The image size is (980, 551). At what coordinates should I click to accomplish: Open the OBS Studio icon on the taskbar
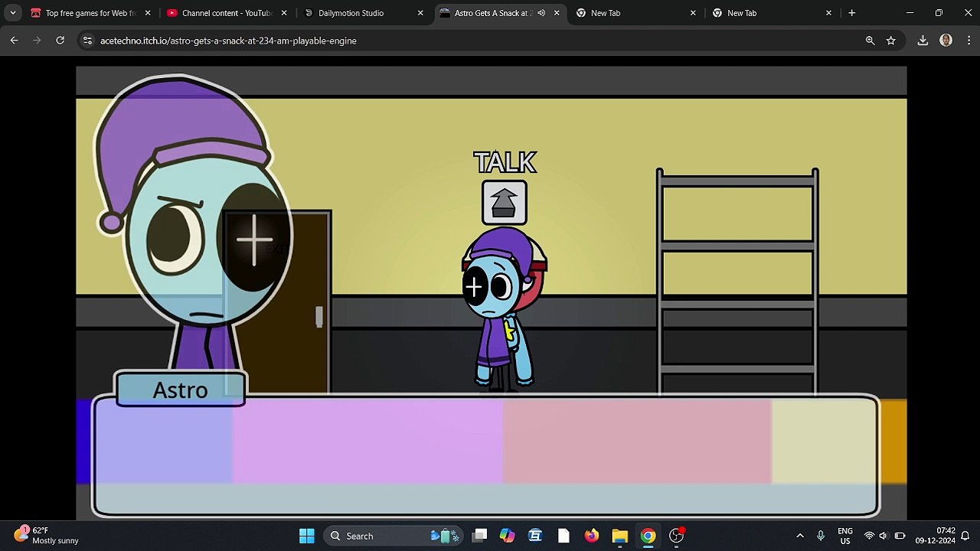(677, 536)
